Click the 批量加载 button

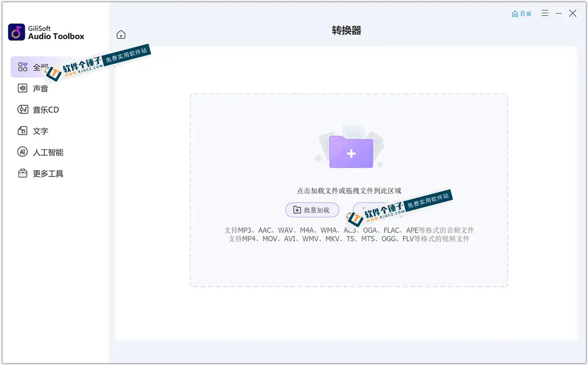(312, 210)
